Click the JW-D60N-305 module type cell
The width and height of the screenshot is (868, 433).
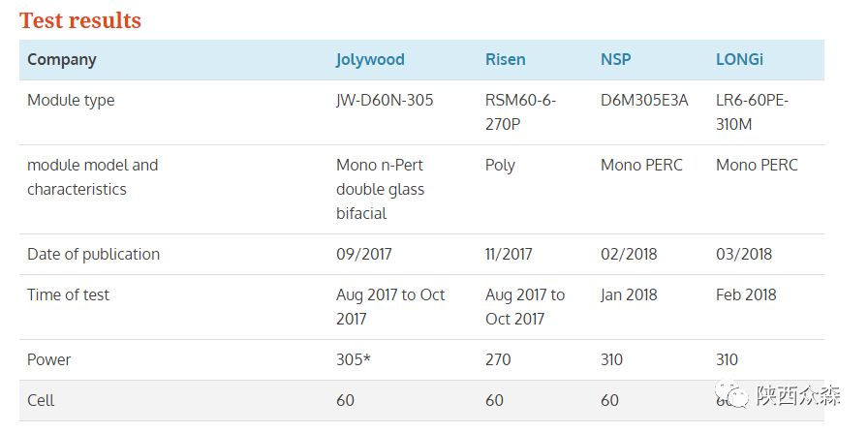tap(385, 100)
